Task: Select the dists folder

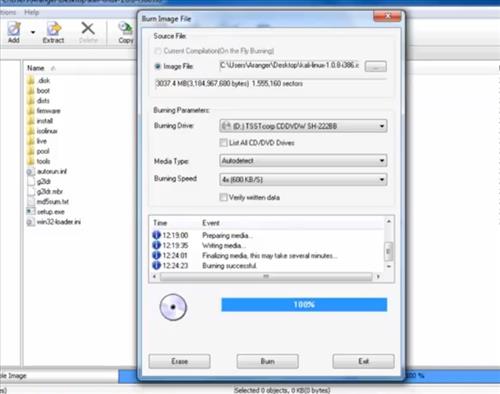Action: point(38,101)
